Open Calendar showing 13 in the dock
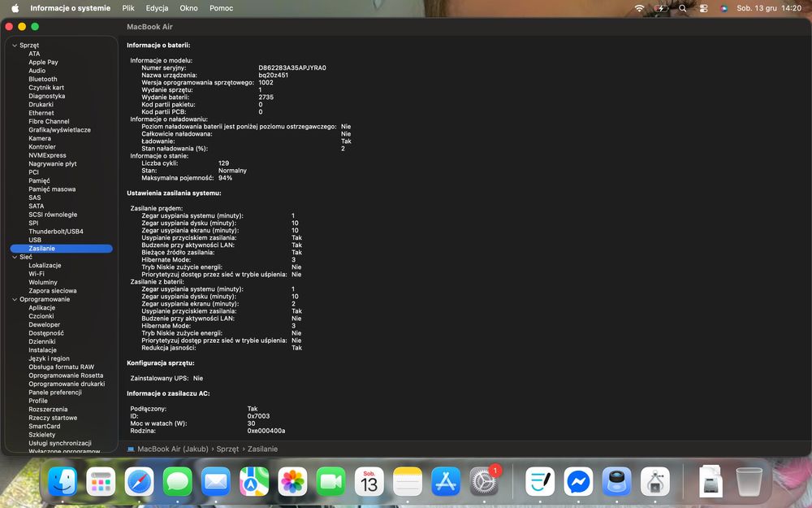This screenshot has width=812, height=508. click(x=369, y=481)
